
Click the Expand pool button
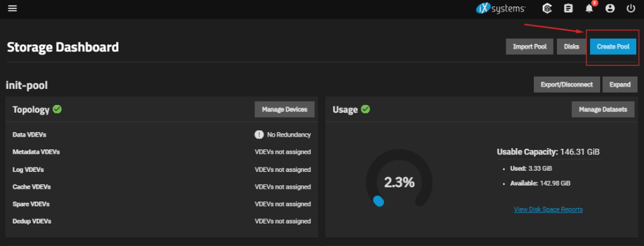tap(620, 84)
